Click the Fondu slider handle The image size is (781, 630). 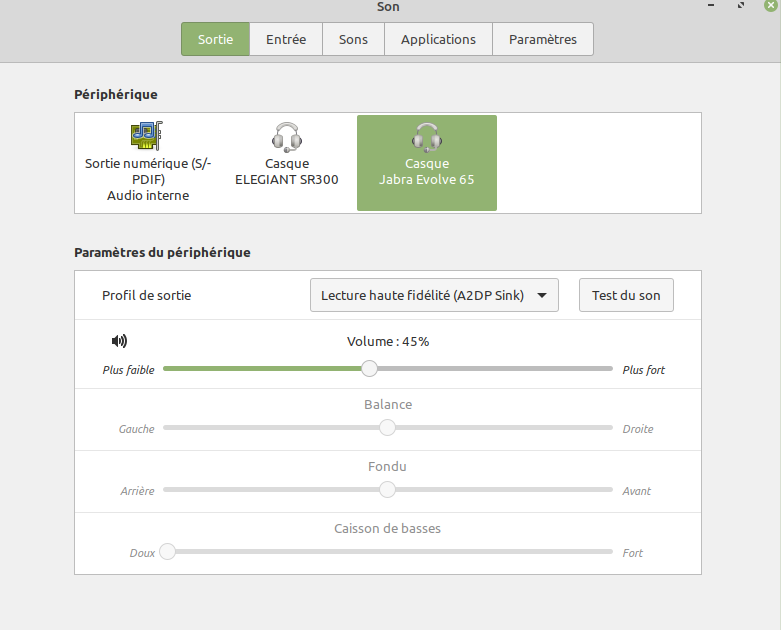coord(387,489)
